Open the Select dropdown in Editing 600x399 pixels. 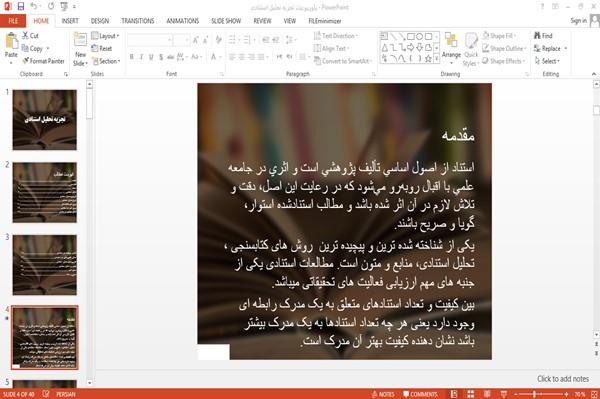coord(547,61)
